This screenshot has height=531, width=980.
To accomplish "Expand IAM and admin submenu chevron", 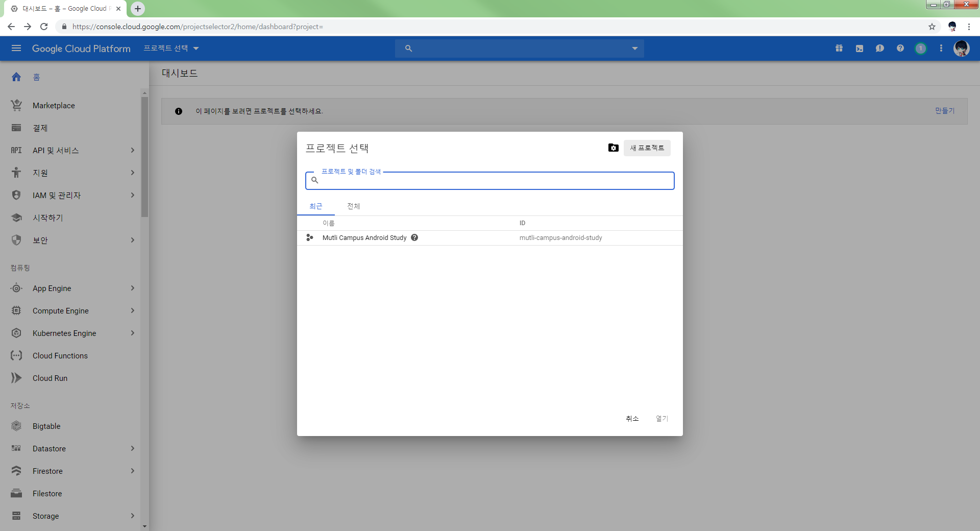I will 133,195.
